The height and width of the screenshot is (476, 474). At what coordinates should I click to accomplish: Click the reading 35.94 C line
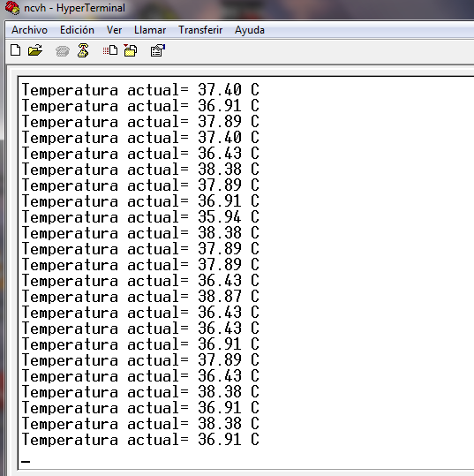point(140,216)
